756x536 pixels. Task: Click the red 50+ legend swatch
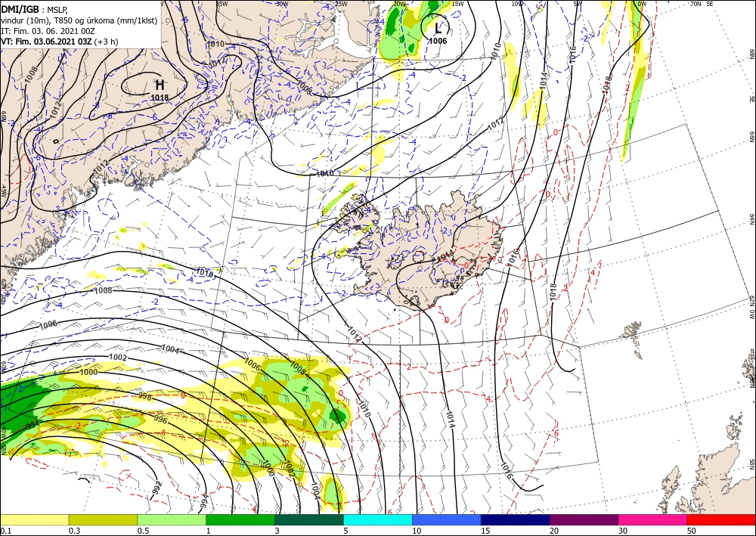[720, 519]
